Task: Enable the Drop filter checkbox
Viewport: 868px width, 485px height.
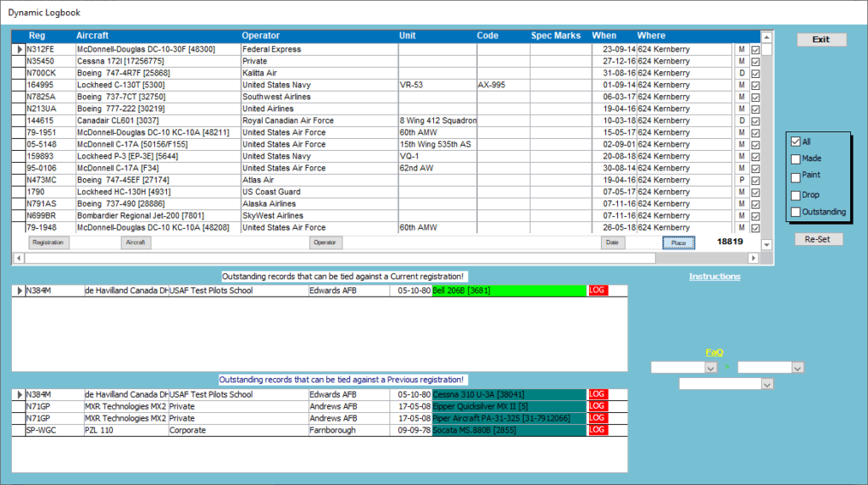Action: pos(795,195)
